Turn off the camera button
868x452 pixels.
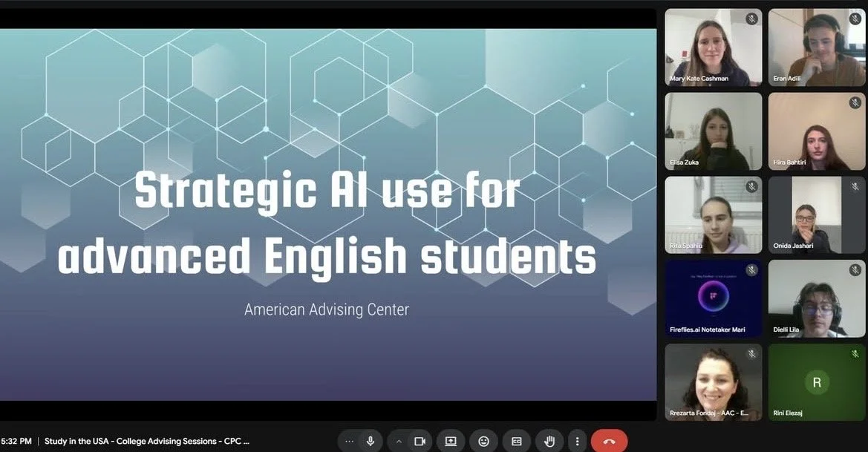(x=420, y=441)
